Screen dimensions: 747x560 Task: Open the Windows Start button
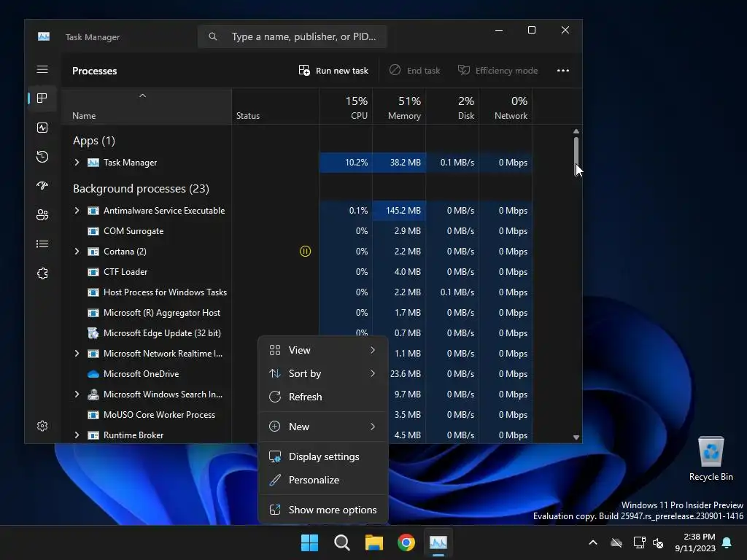click(309, 542)
